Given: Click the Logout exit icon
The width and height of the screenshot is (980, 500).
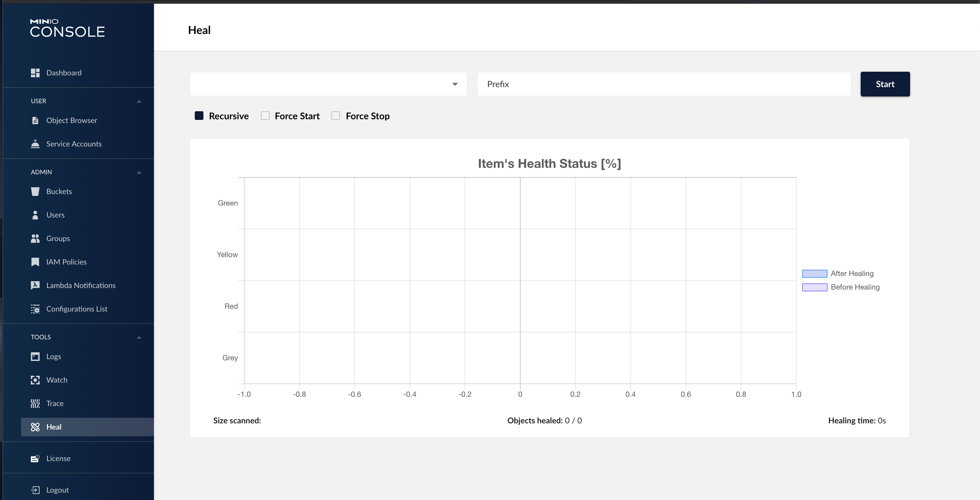Looking at the screenshot, I should coord(35,490).
